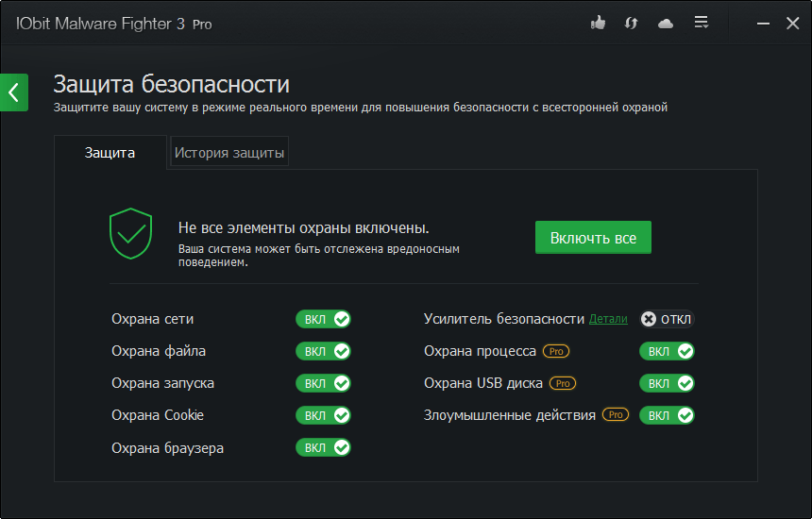Disable the Охрана сети toggle
The height and width of the screenshot is (519, 812).
coord(323,319)
